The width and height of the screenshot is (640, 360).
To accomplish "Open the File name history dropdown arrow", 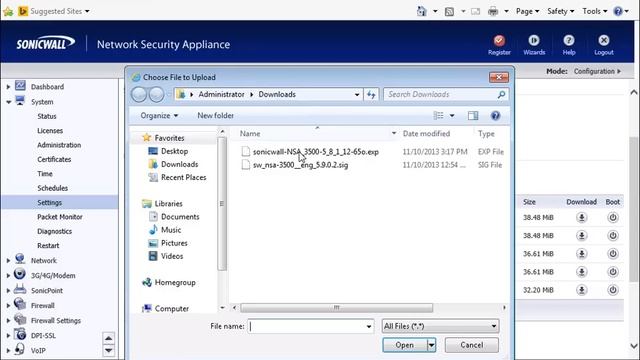I will pyautogui.click(x=369, y=327).
